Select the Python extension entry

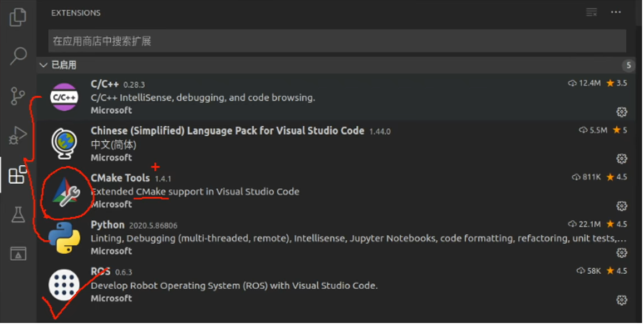(x=334, y=238)
